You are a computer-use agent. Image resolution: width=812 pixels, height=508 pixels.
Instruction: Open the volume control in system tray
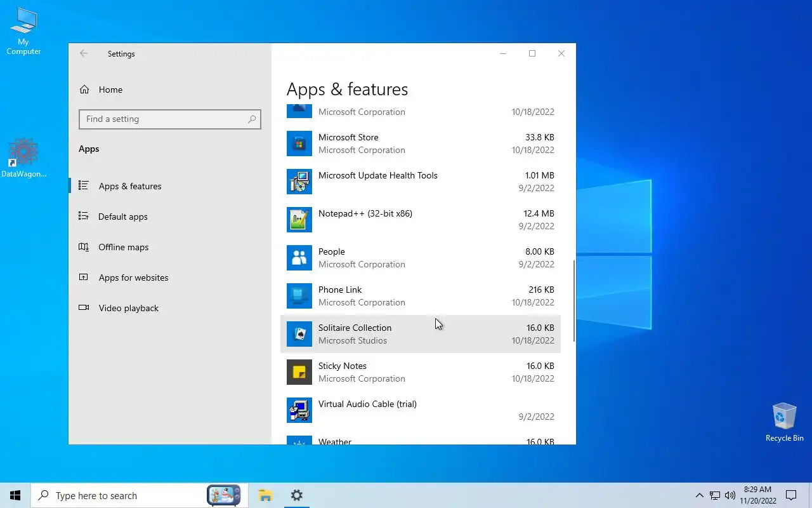tap(730, 495)
